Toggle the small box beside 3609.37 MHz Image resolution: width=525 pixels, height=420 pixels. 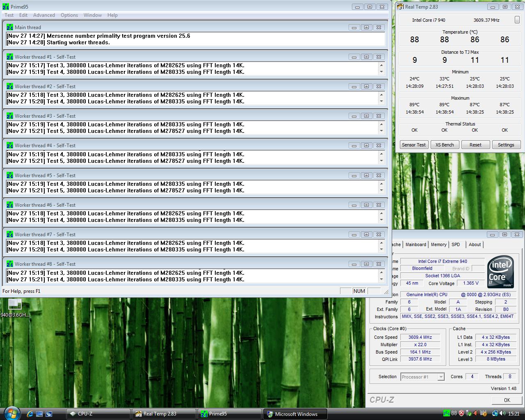tap(517, 20)
